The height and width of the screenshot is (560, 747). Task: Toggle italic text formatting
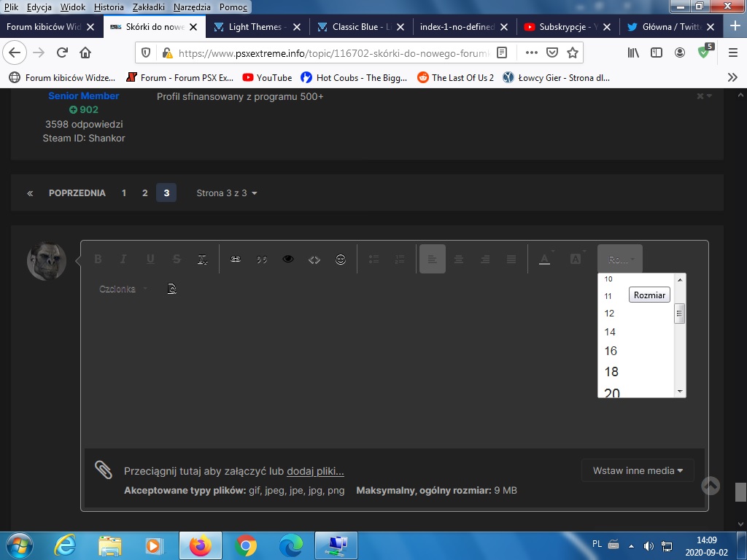pos(123,260)
